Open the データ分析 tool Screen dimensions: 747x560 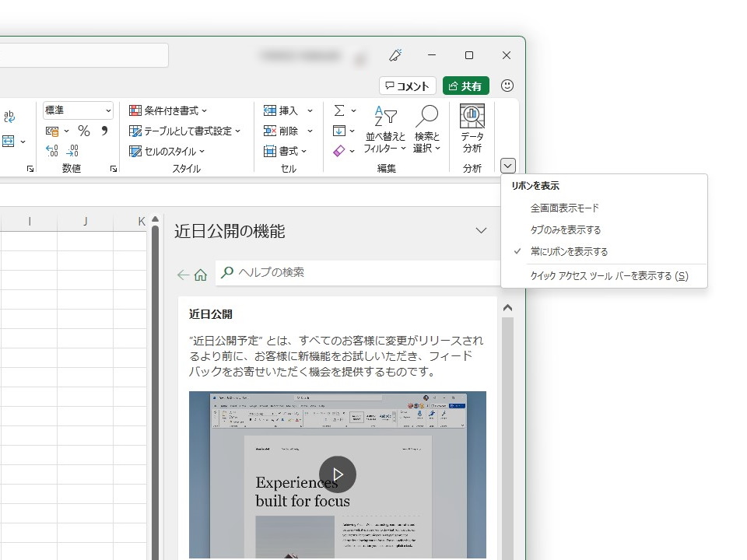pos(471,128)
